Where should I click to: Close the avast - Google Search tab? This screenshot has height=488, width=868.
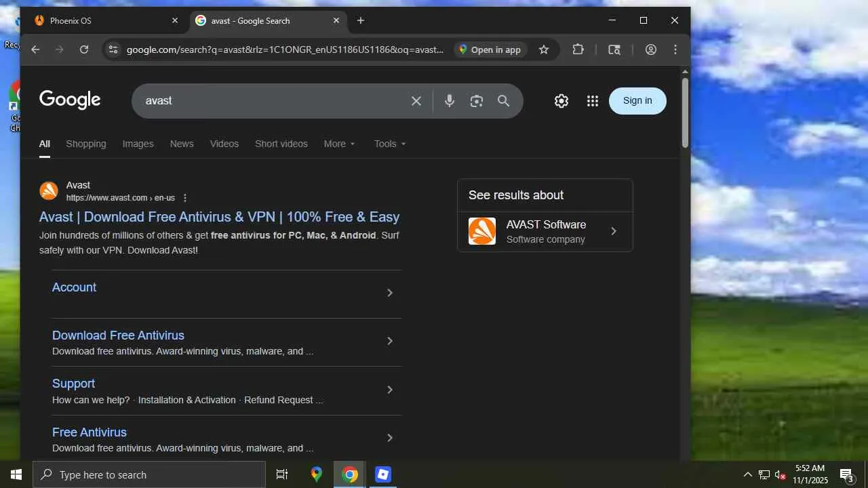click(336, 21)
